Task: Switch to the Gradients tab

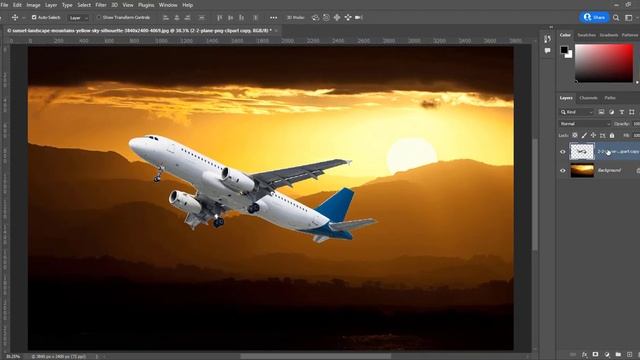Action: [609, 35]
